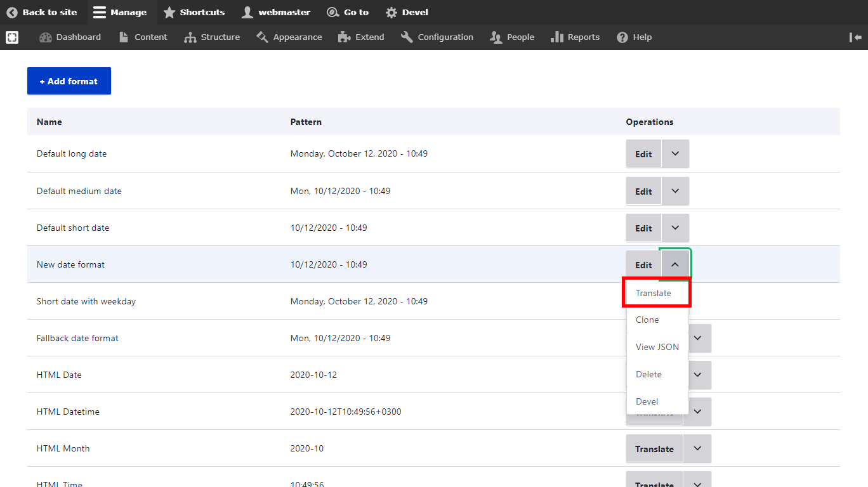Open Configuration wrench item

[x=437, y=37]
